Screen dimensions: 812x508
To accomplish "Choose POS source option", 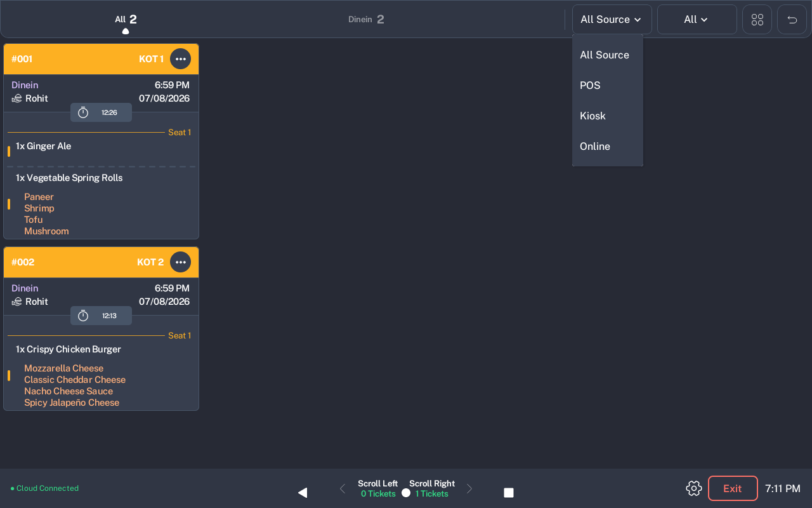I will pos(608,86).
